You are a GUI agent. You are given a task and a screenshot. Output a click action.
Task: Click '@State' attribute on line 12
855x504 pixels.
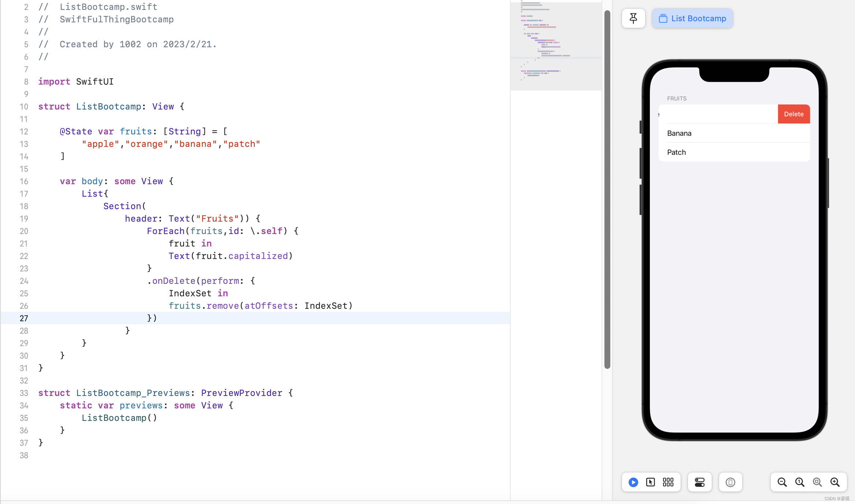click(x=76, y=131)
